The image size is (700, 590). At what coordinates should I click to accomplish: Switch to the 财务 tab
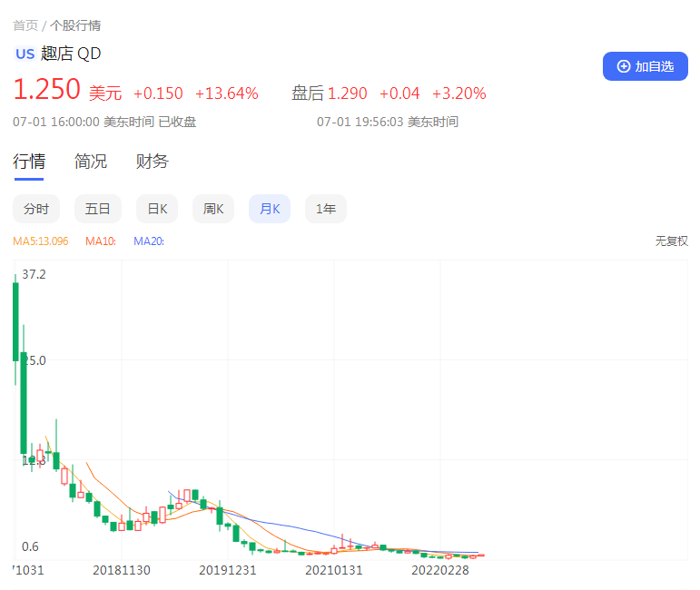coord(153,161)
